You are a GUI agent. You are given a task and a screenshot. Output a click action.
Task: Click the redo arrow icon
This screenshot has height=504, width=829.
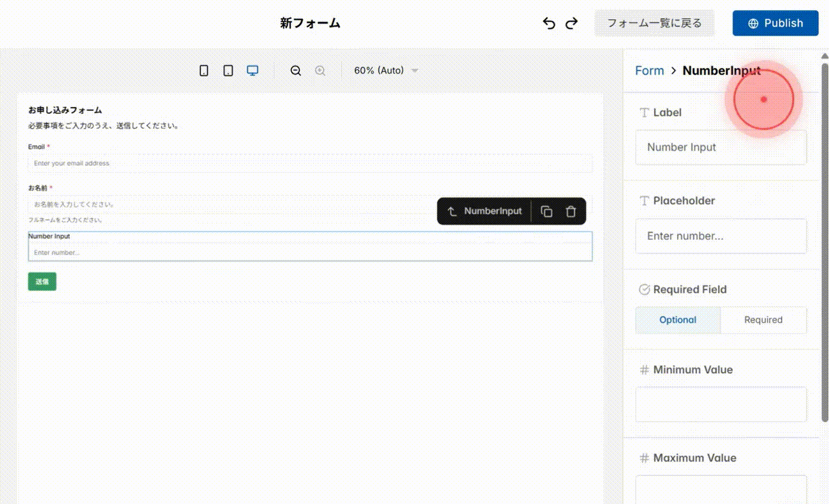pyautogui.click(x=571, y=23)
